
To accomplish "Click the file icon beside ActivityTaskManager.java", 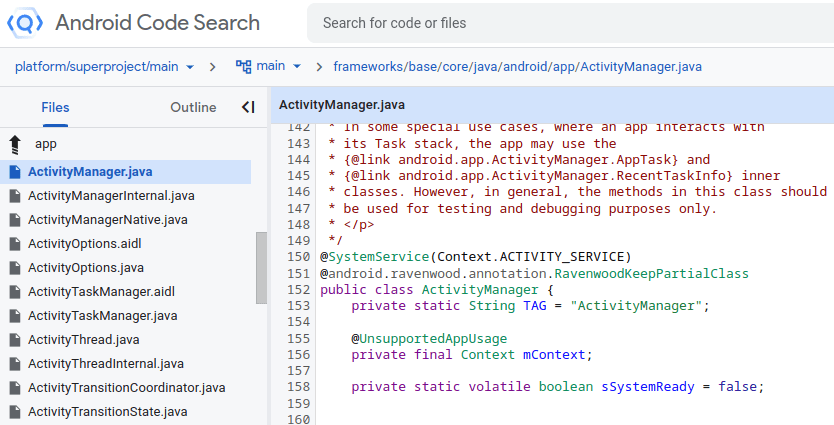I will (15, 315).
